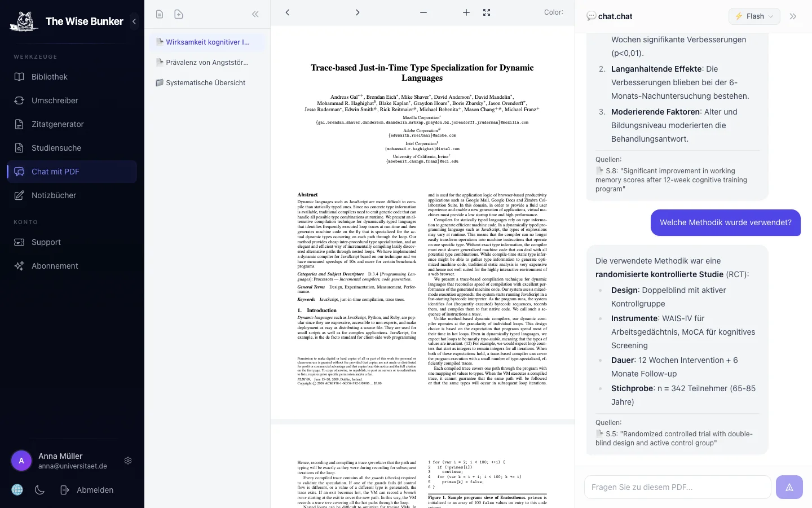Launch the Studiensuche tool

point(56,148)
